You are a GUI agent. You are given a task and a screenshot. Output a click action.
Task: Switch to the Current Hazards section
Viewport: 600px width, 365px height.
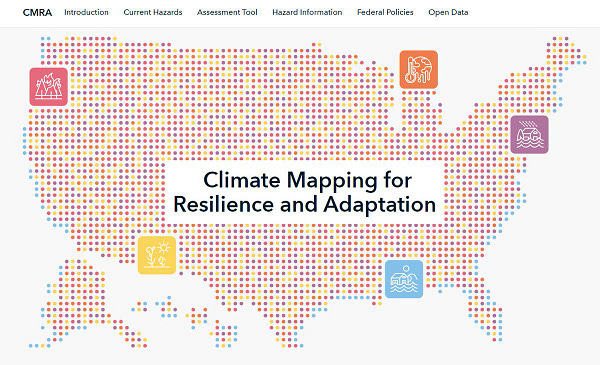coord(153,12)
